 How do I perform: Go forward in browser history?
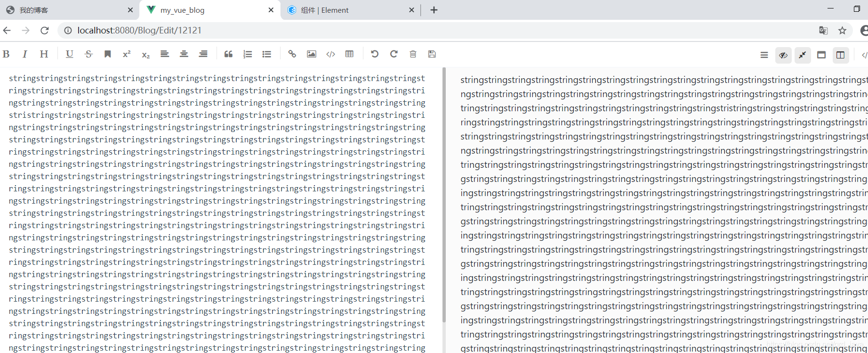pyautogui.click(x=26, y=30)
